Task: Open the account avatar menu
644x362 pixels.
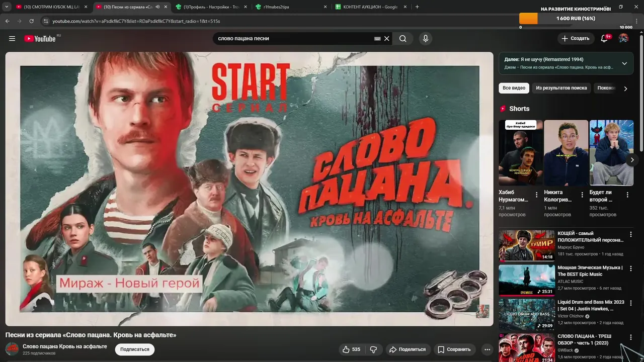Action: (623, 39)
